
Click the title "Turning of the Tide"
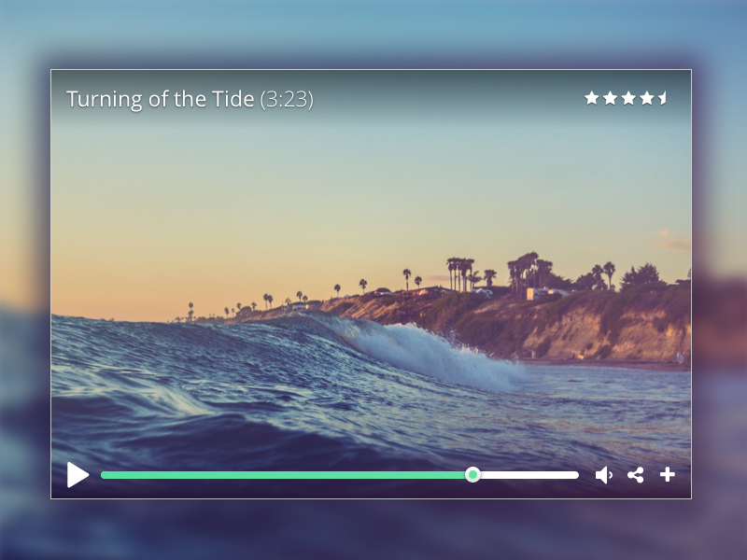[160, 99]
